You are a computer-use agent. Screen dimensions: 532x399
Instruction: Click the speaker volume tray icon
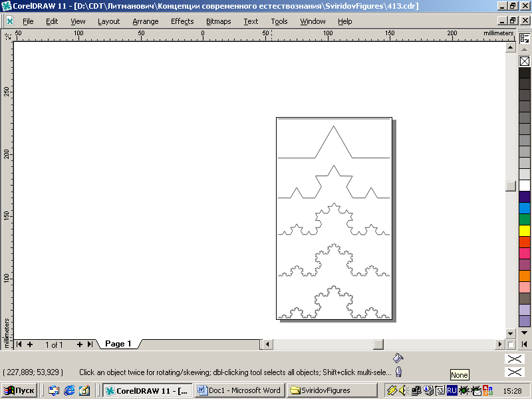coord(404,390)
